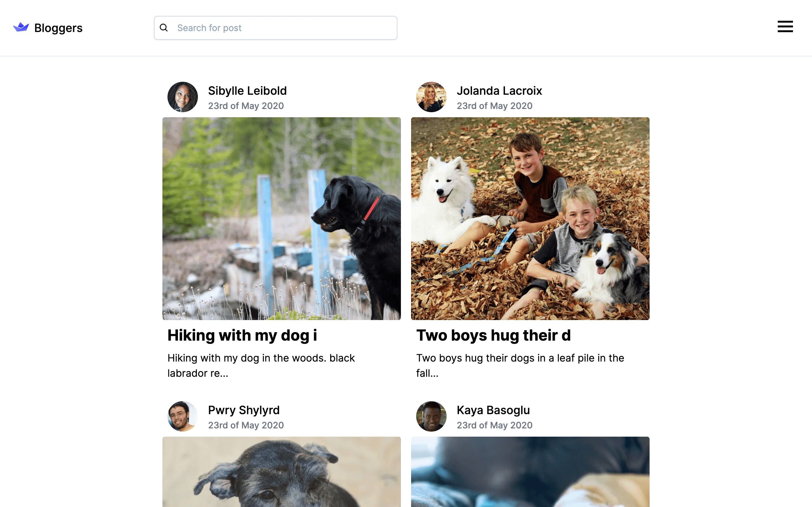Click Jolanda Lacroix's profile avatar
The height and width of the screenshot is (507, 812).
coord(431,97)
